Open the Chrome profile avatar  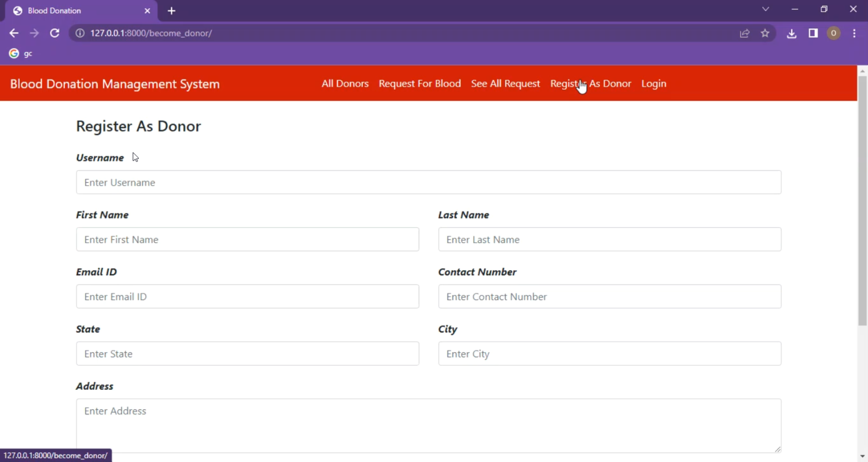[833, 34]
